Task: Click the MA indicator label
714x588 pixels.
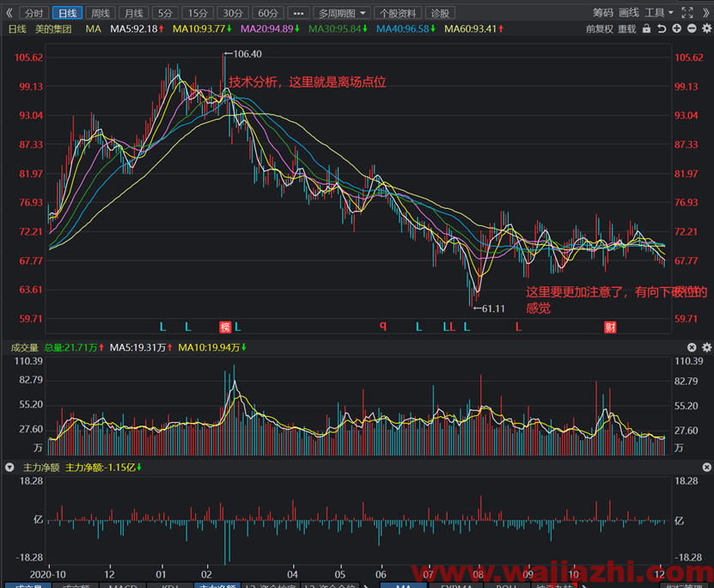Action: click(x=94, y=29)
